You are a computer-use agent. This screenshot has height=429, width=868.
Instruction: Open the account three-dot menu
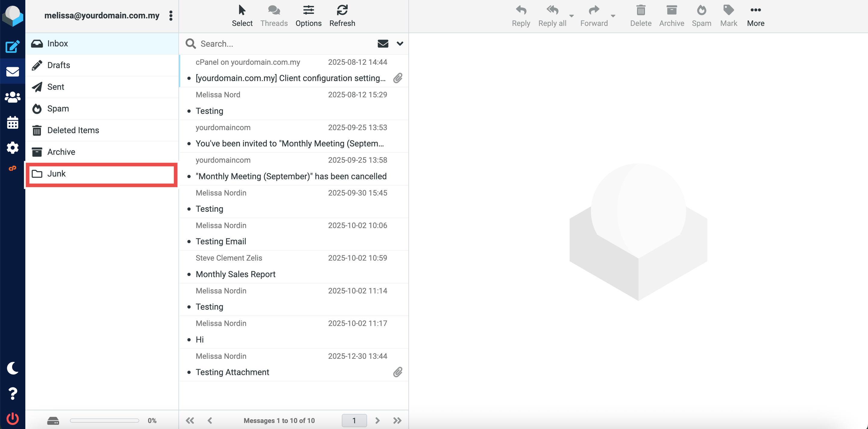click(171, 15)
